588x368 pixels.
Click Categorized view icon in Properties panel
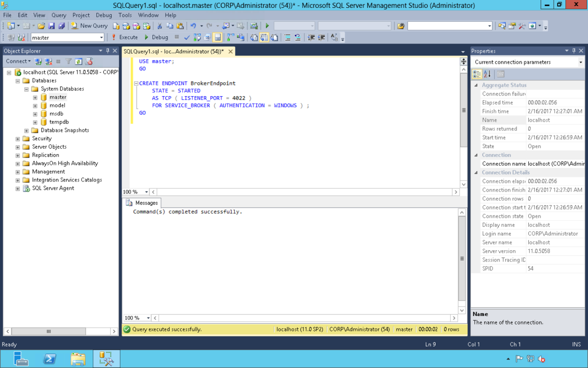(477, 74)
